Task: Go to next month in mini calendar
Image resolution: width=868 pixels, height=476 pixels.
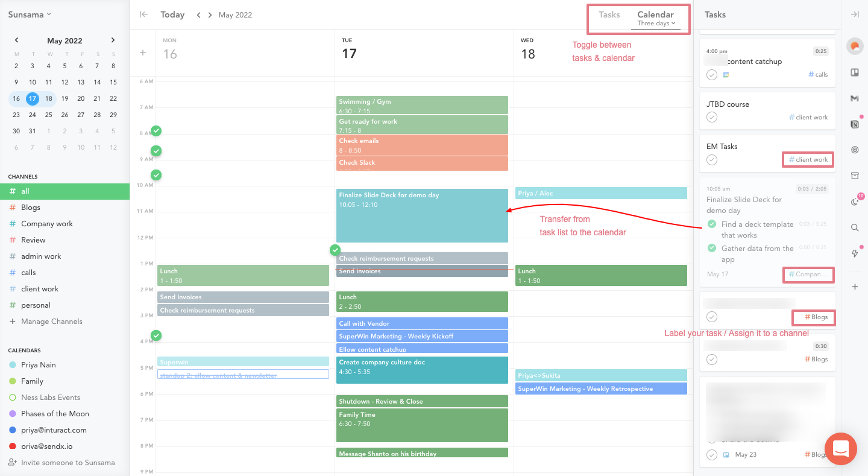Action: [x=113, y=40]
